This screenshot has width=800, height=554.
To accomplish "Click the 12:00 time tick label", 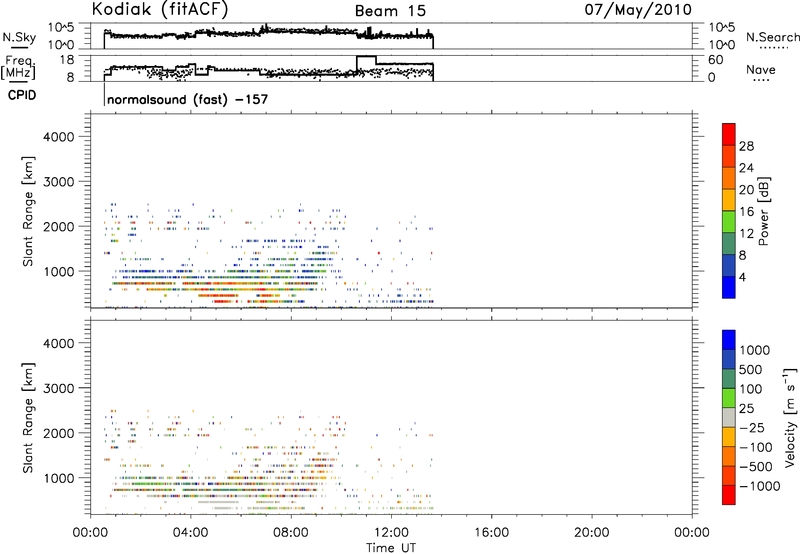I will [391, 533].
